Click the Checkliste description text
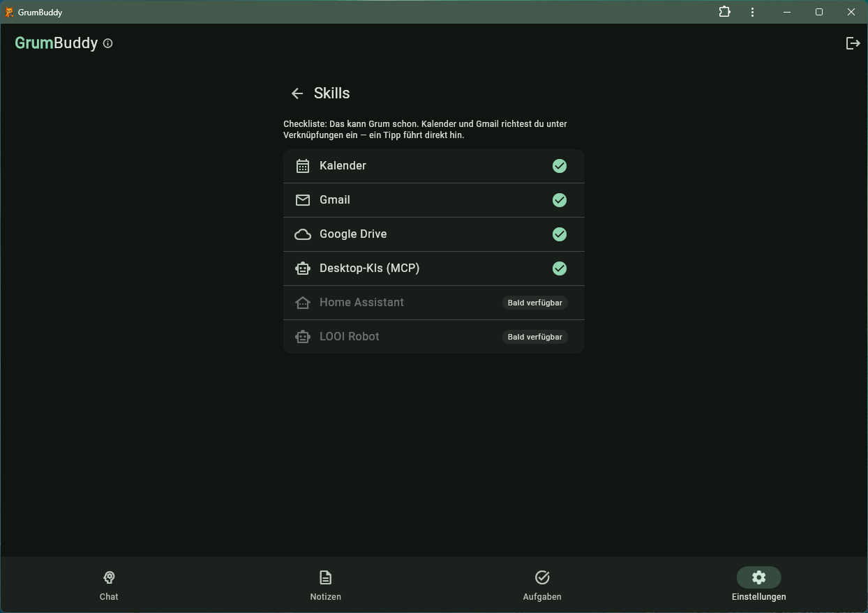This screenshot has width=868, height=613. [x=425, y=130]
